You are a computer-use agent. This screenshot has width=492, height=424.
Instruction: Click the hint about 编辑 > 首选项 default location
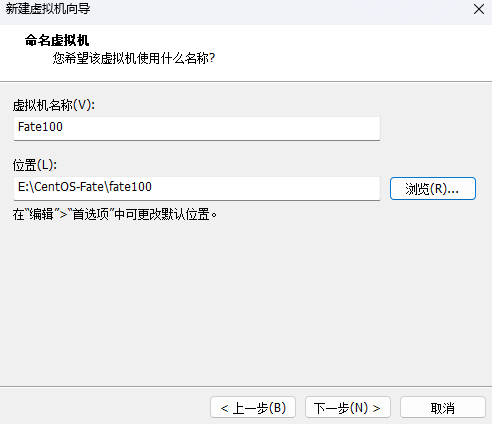point(115,214)
